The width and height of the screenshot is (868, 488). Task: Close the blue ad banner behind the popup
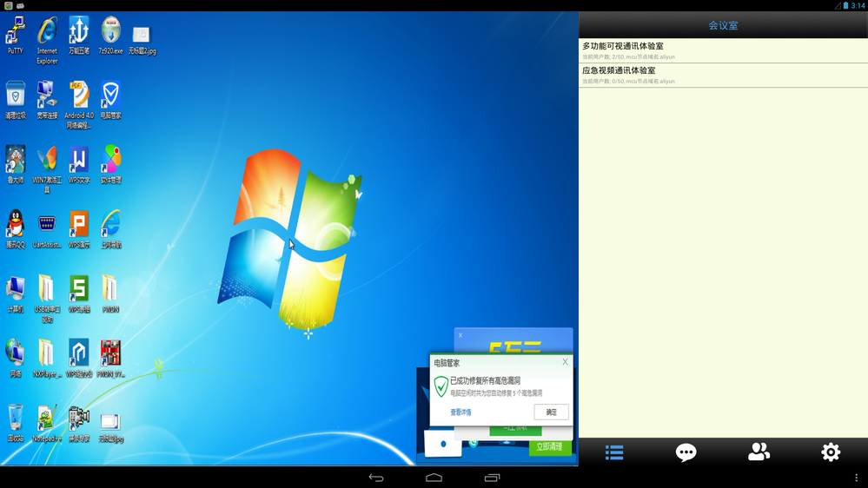(461, 335)
